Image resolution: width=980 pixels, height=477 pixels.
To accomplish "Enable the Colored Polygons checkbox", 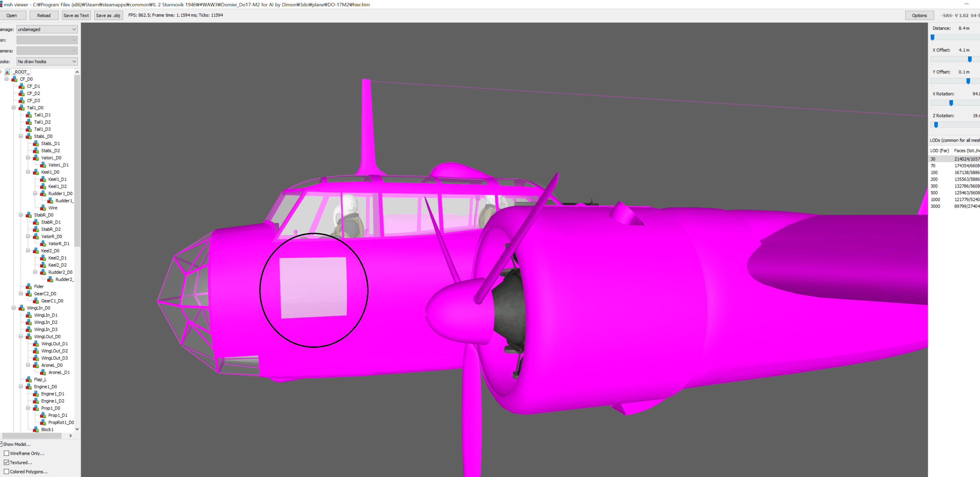I will (x=6, y=471).
